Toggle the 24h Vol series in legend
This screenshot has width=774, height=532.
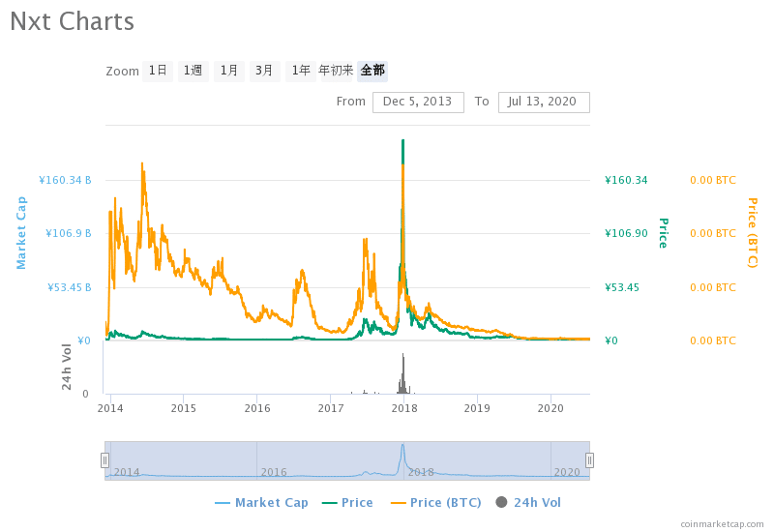(x=528, y=502)
